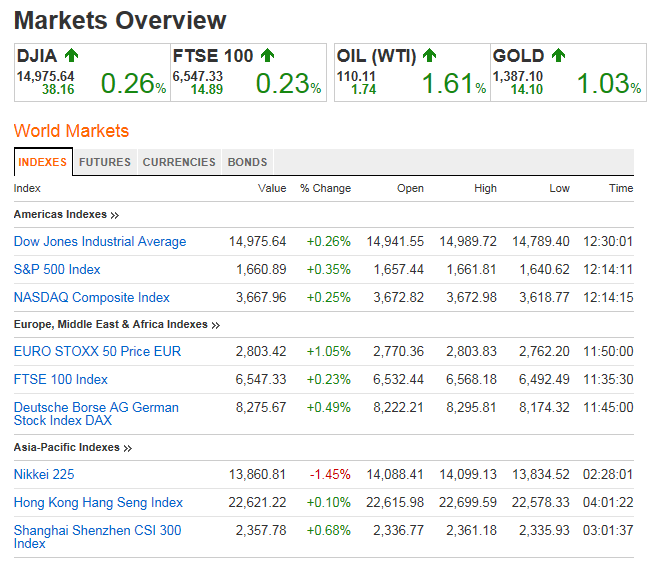Click the green arrow next to FTSE 100
Image resolution: width=651 pixels, height=565 pixels.
pyautogui.click(x=267, y=56)
